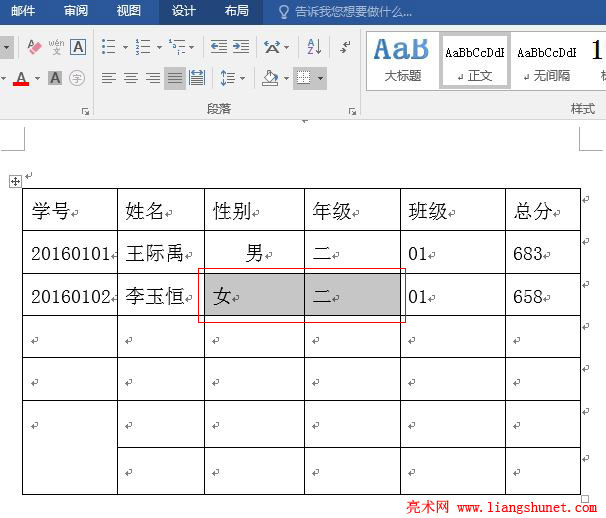606x518 pixels.
Task: Toggle Character Shading icon
Action: (55, 78)
